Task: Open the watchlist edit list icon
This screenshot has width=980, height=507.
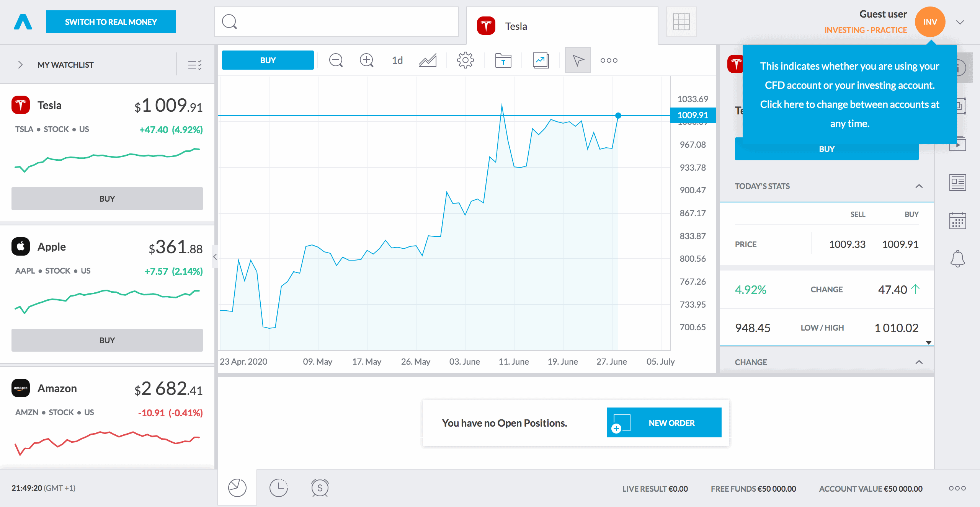Action: pos(195,65)
